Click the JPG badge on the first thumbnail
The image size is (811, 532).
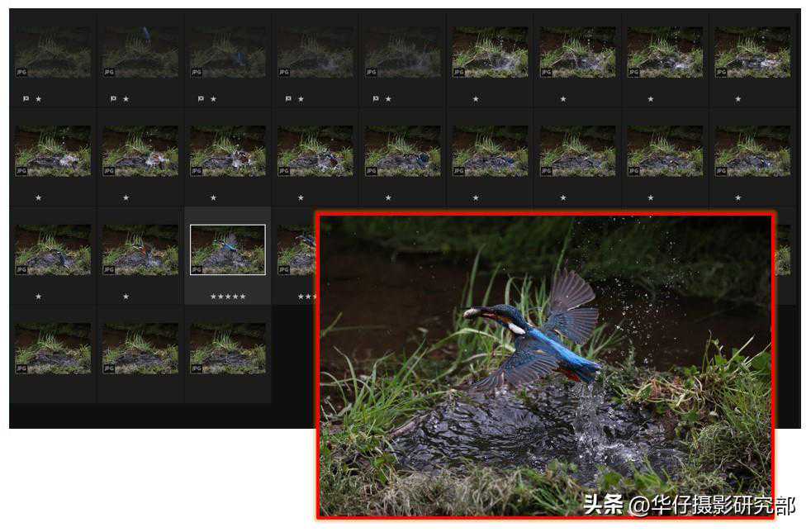21,72
